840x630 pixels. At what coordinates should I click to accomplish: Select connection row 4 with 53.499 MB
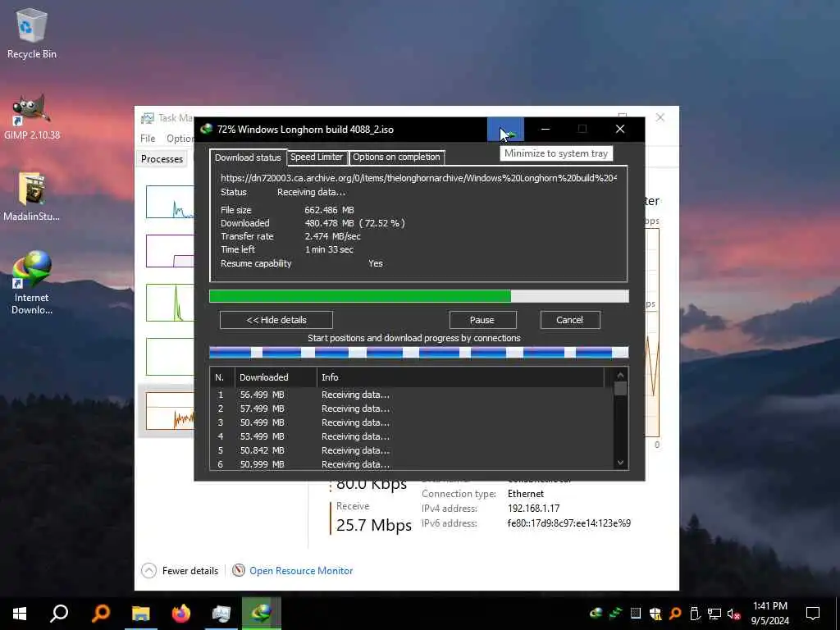[x=413, y=436]
